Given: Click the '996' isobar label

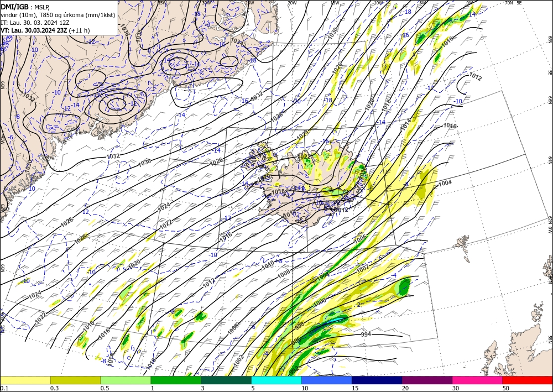Looking at the screenshot, I should tap(296, 341).
